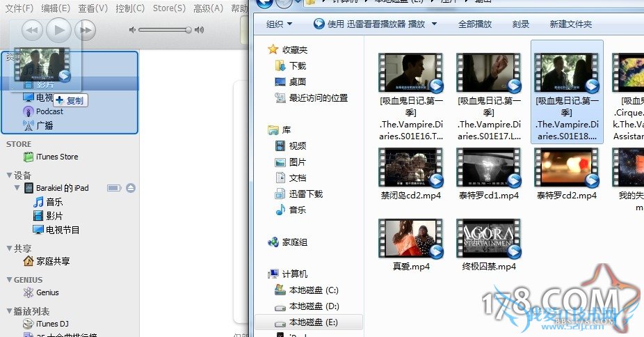The width and height of the screenshot is (644, 337).
Task: Select Barakiel 的 iPad device
Action: click(56, 188)
